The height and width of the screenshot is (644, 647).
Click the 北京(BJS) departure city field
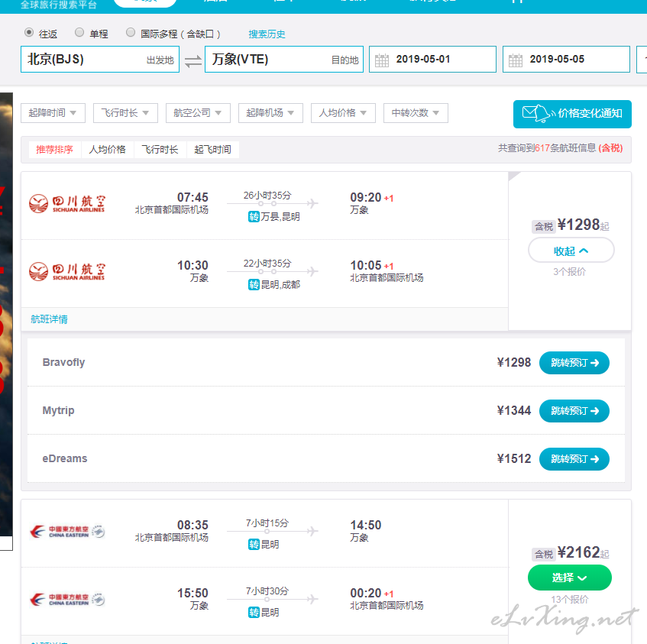pyautogui.click(x=100, y=60)
